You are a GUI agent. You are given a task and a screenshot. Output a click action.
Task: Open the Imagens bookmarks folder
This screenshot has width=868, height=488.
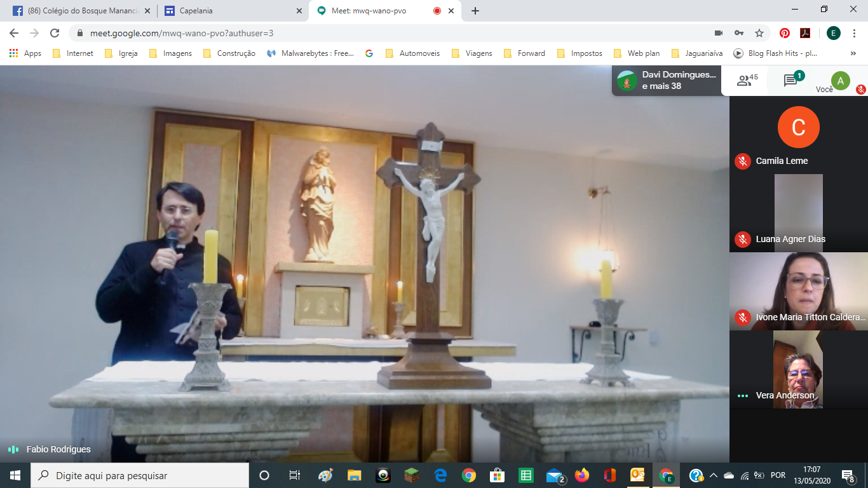tap(170, 53)
